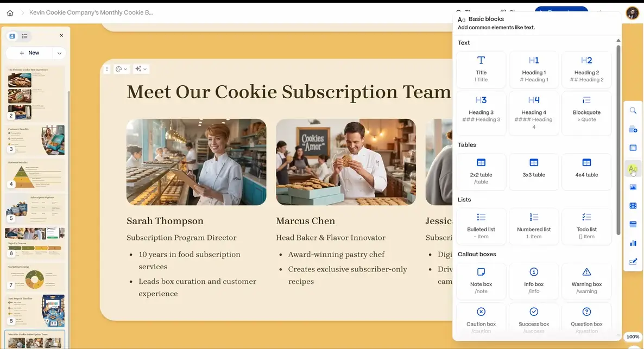Screen dimensions: 644x349
Task: Open search in the right insert toolbar
Action: click(633, 110)
